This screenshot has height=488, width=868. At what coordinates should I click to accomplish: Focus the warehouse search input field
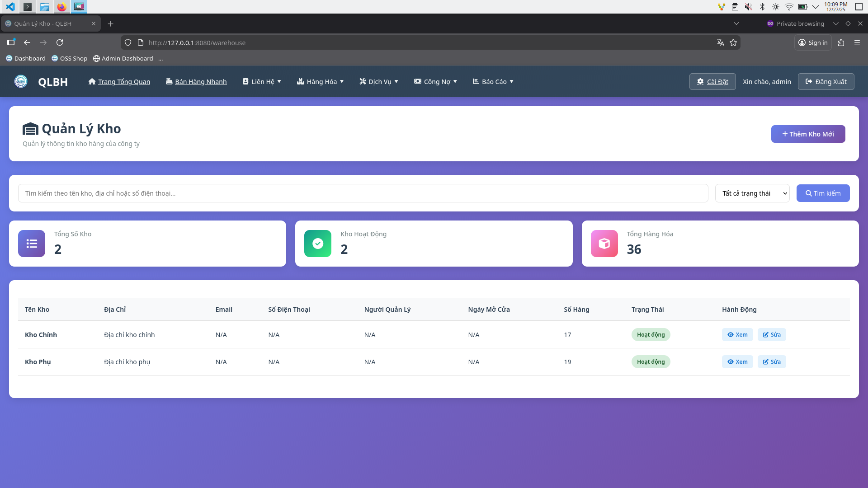tap(363, 193)
